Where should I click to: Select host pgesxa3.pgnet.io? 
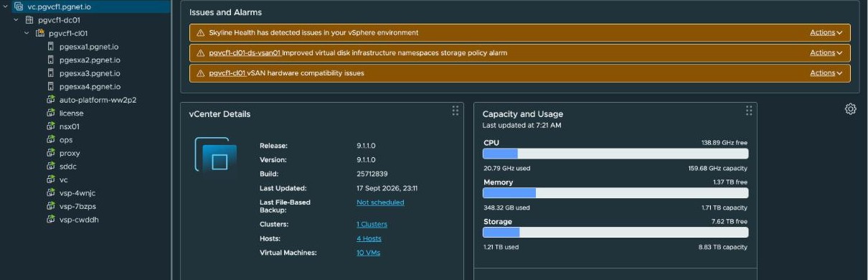coord(90,73)
